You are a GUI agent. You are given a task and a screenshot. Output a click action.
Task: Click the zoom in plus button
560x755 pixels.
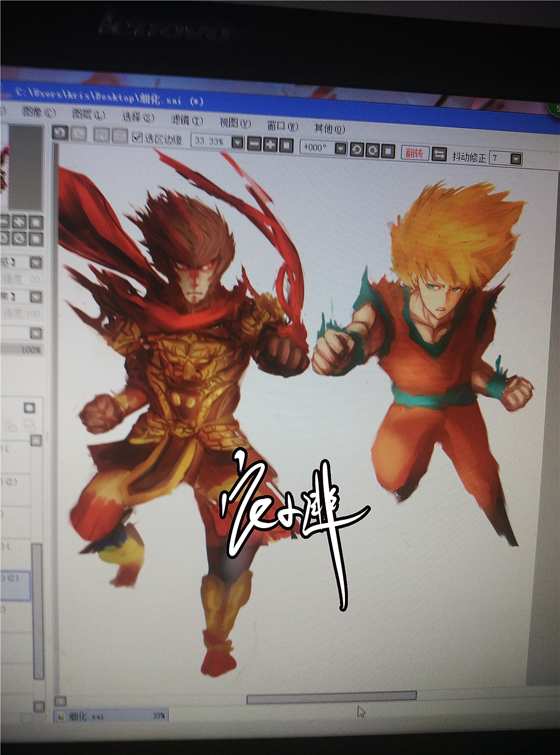coord(270,145)
